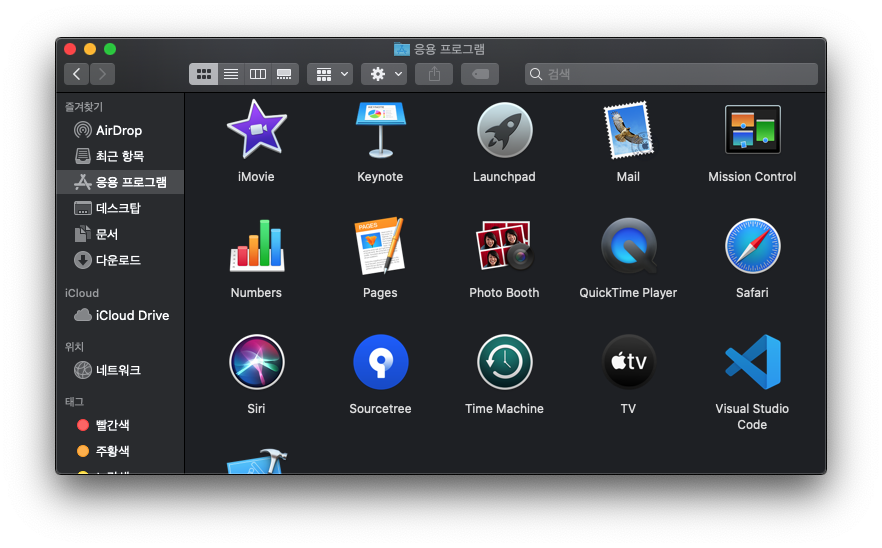Go forward with the right arrow button
The width and height of the screenshot is (882, 548).
point(102,74)
